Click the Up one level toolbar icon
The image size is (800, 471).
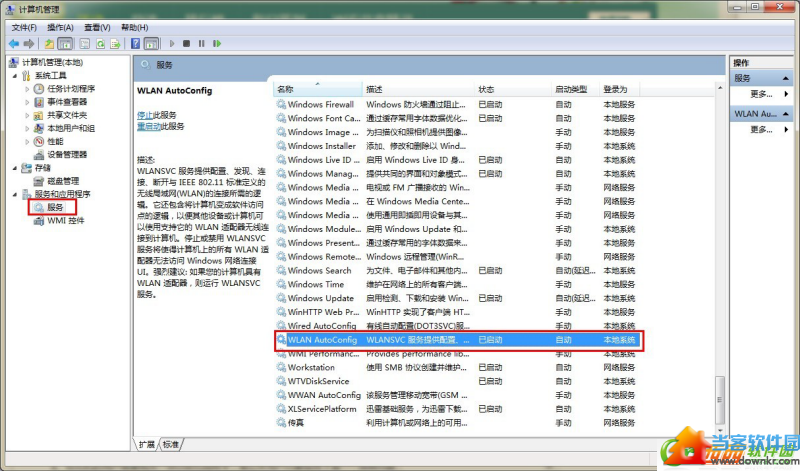tap(49, 44)
